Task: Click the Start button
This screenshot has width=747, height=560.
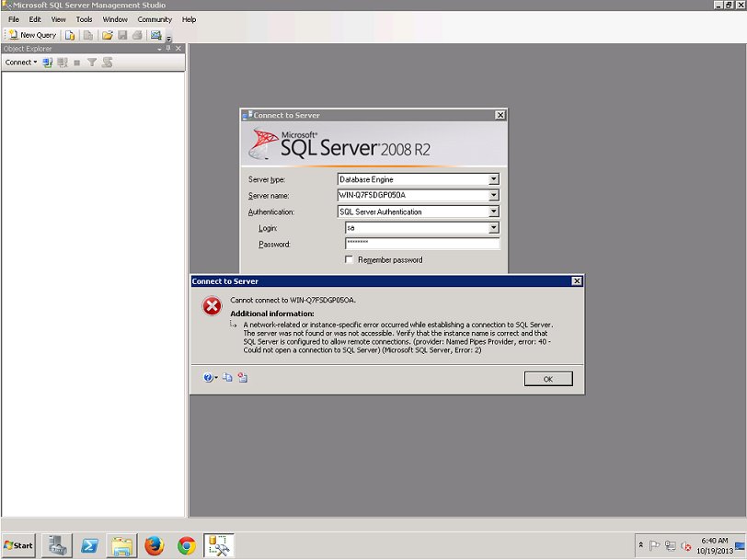Action: [x=18, y=545]
